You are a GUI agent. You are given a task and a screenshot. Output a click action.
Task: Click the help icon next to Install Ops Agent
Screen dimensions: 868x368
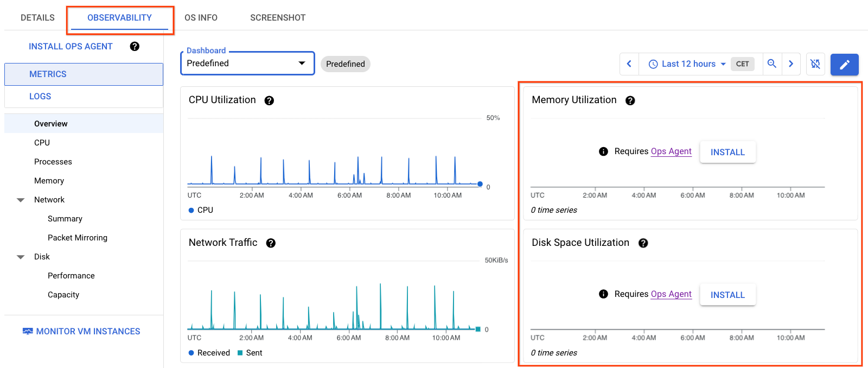pos(135,47)
